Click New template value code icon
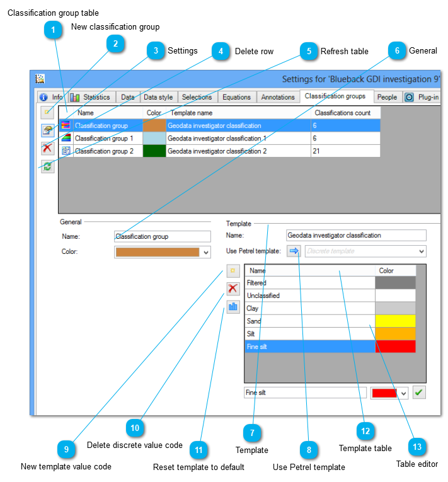 click(x=233, y=271)
